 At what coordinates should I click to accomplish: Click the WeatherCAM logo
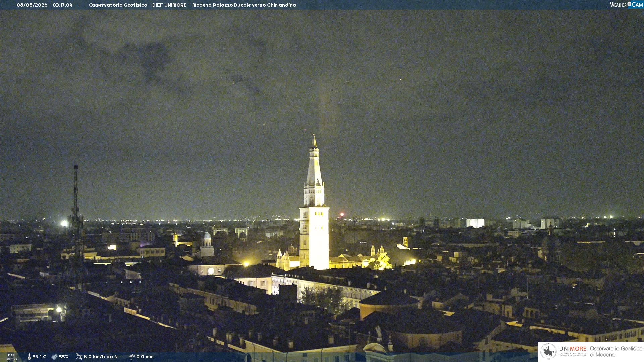pos(627,5)
